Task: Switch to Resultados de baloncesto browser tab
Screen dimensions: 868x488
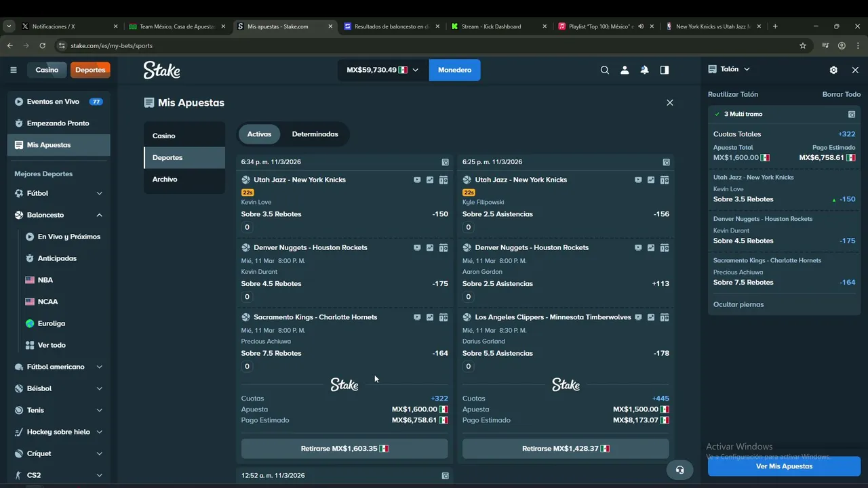Action: [x=390, y=26]
